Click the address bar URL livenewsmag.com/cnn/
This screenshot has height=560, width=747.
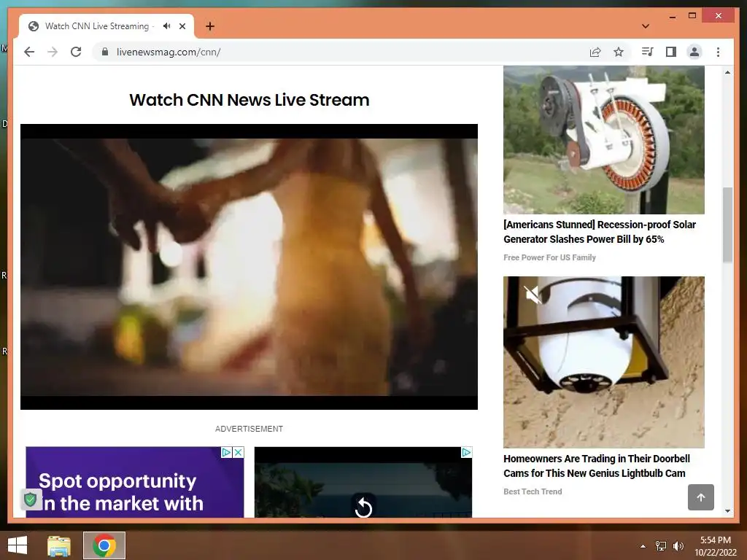(x=169, y=52)
